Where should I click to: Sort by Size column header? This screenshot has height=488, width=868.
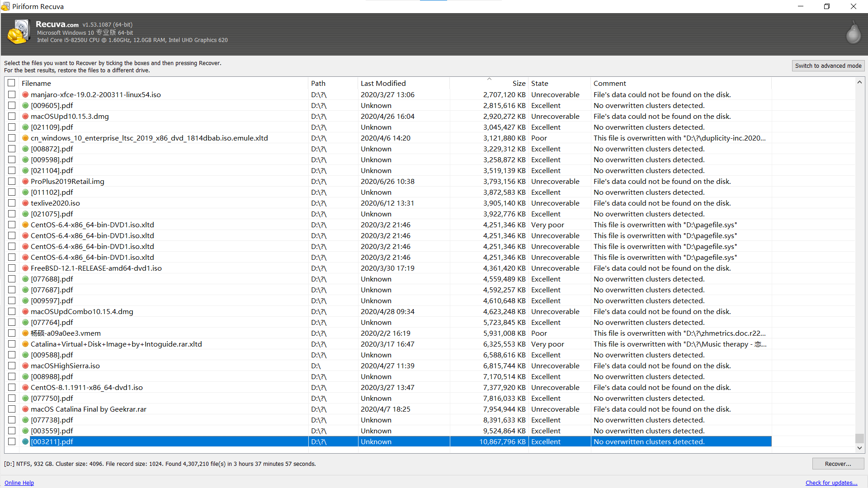489,83
